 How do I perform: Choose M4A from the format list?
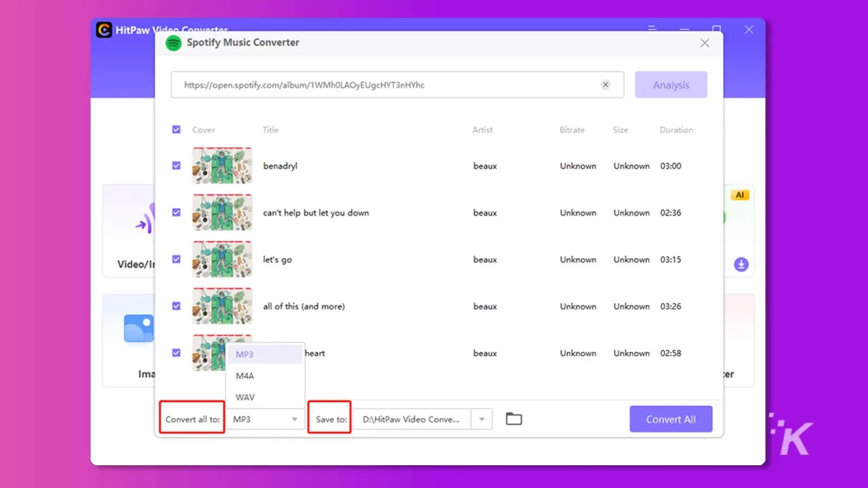(265, 376)
